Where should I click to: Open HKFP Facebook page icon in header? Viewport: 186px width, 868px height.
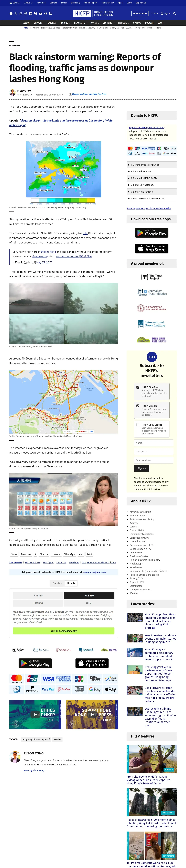point(11,14)
